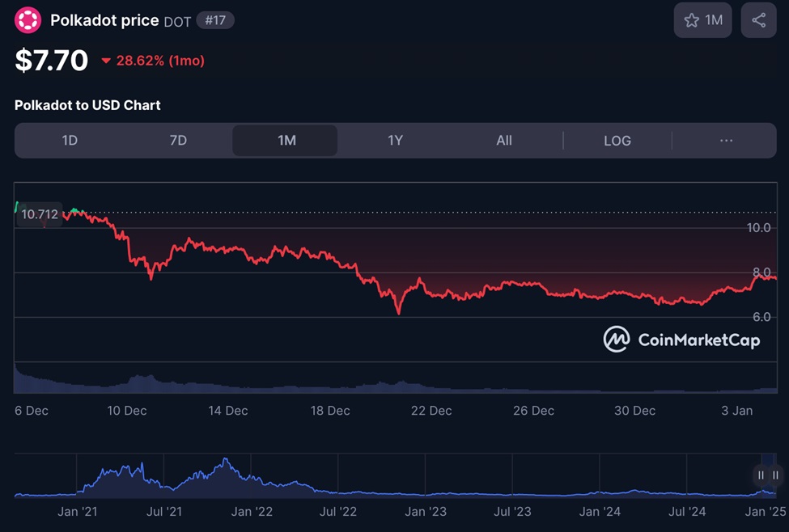Click the Polkadot logo icon

coord(28,20)
